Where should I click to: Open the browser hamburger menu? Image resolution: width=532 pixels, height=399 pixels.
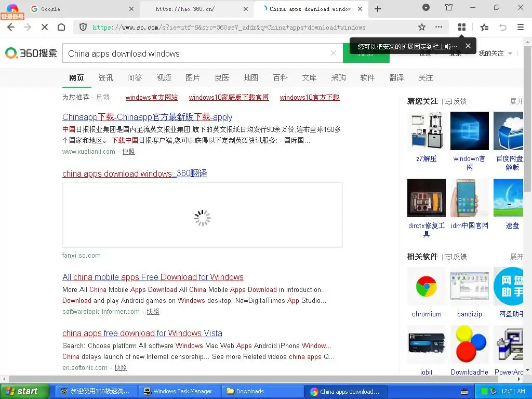[x=521, y=27]
